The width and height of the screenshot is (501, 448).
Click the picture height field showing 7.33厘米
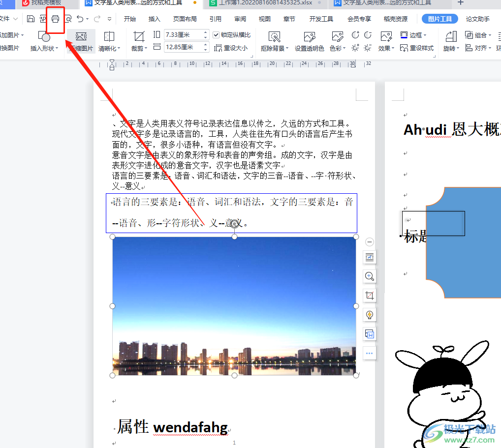(183, 34)
